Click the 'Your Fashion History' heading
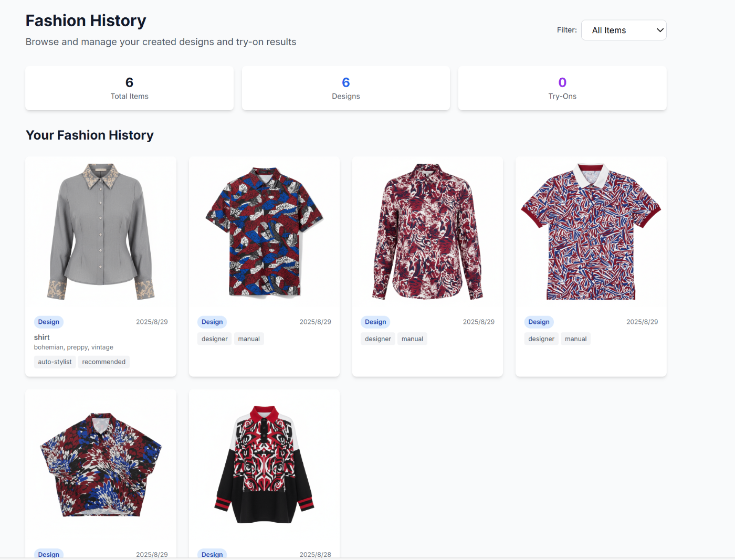 pos(90,135)
